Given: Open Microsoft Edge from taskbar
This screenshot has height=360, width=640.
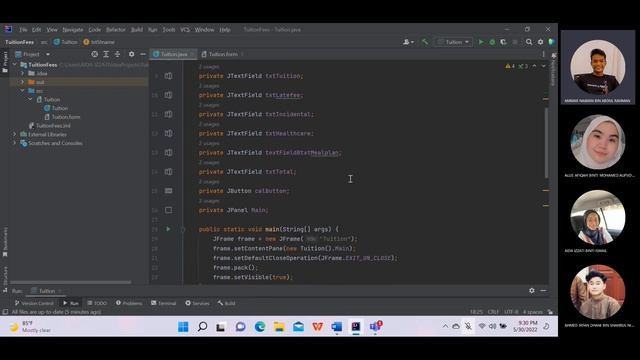Looking at the screenshot, I should click(260, 327).
